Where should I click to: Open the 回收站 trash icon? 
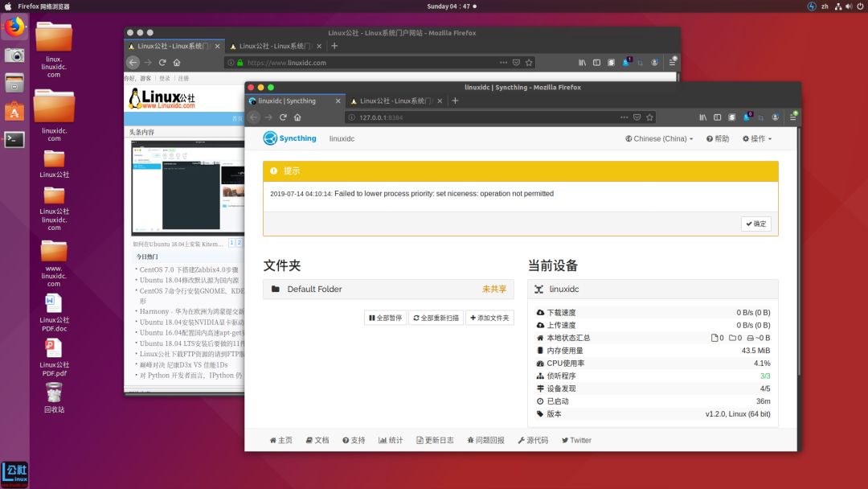[54, 397]
